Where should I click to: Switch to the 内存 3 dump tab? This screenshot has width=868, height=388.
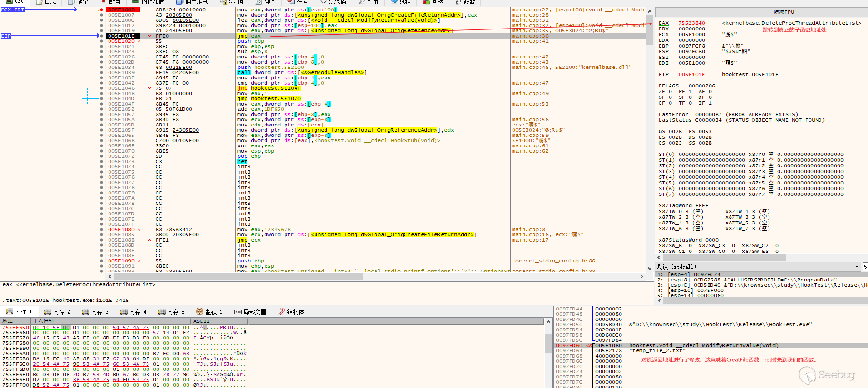(95, 312)
